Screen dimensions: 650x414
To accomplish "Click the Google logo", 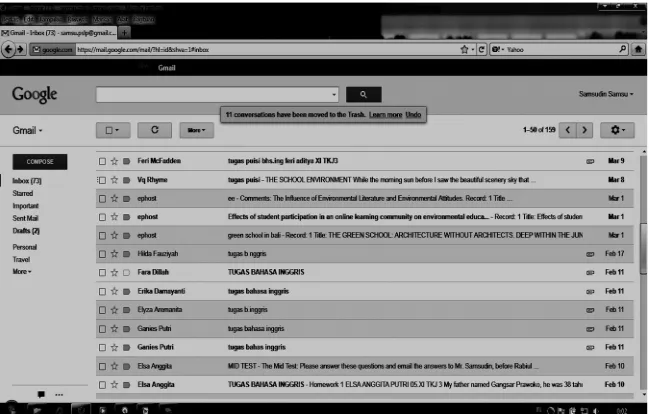I will coord(34,94).
